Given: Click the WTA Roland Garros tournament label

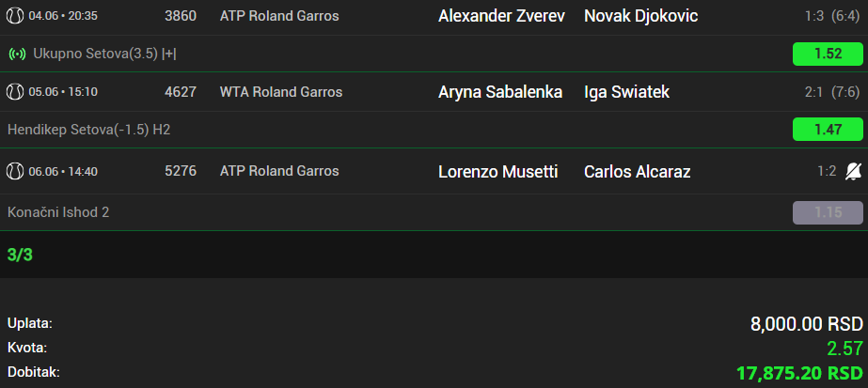Looking at the screenshot, I should pos(281,92).
